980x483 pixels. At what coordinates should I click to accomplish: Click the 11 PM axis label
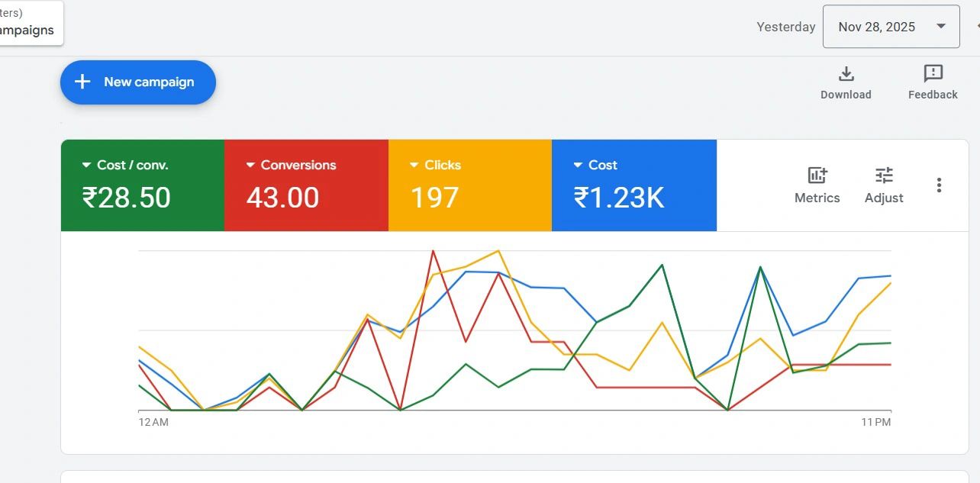pos(875,422)
